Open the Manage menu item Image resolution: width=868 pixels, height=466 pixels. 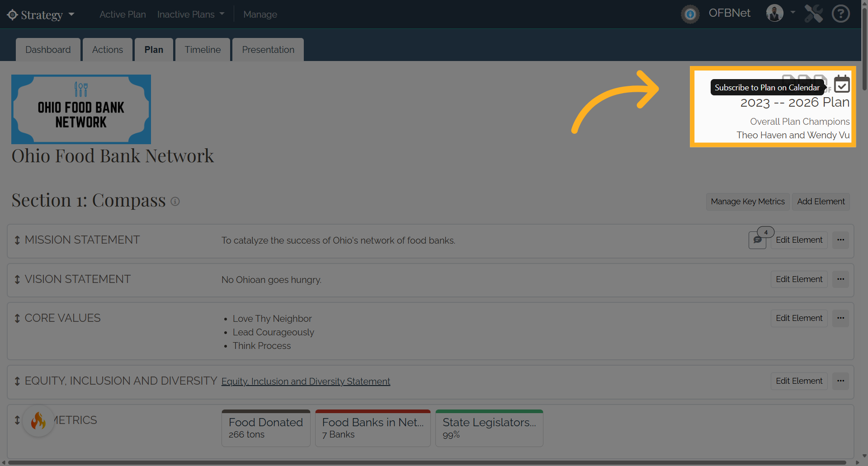click(x=260, y=14)
